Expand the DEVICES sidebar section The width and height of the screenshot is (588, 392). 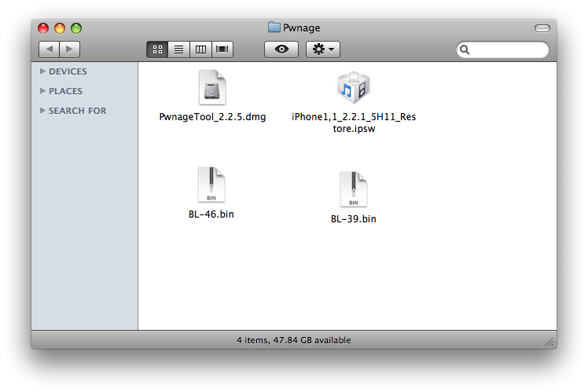click(43, 71)
